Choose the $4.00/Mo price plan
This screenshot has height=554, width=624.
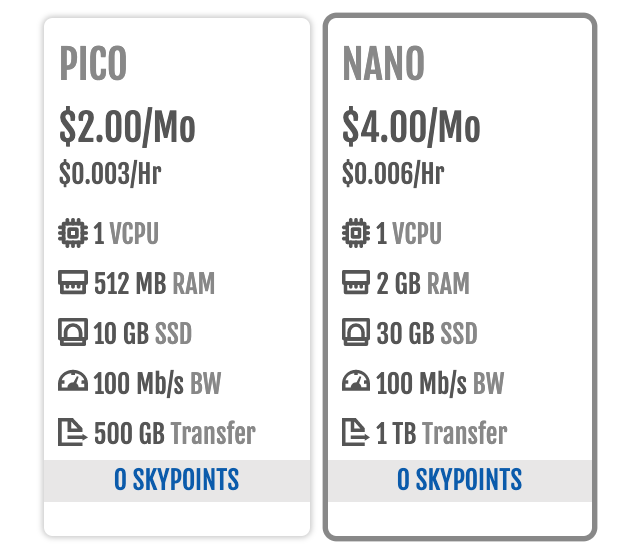[x=411, y=127]
